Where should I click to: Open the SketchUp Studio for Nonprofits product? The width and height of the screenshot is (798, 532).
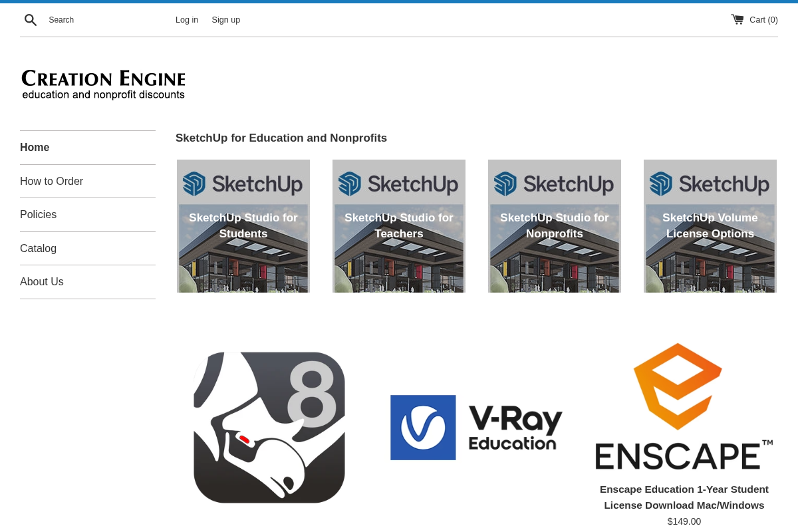[554, 225]
